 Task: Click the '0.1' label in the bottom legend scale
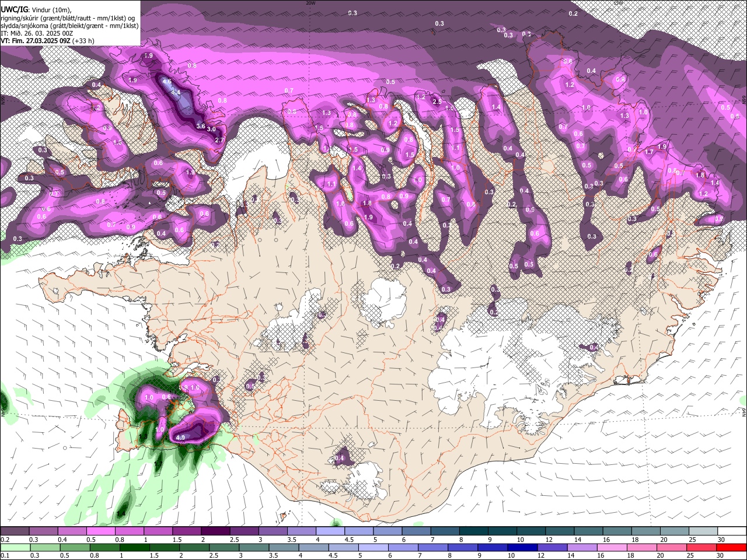pos(5,555)
